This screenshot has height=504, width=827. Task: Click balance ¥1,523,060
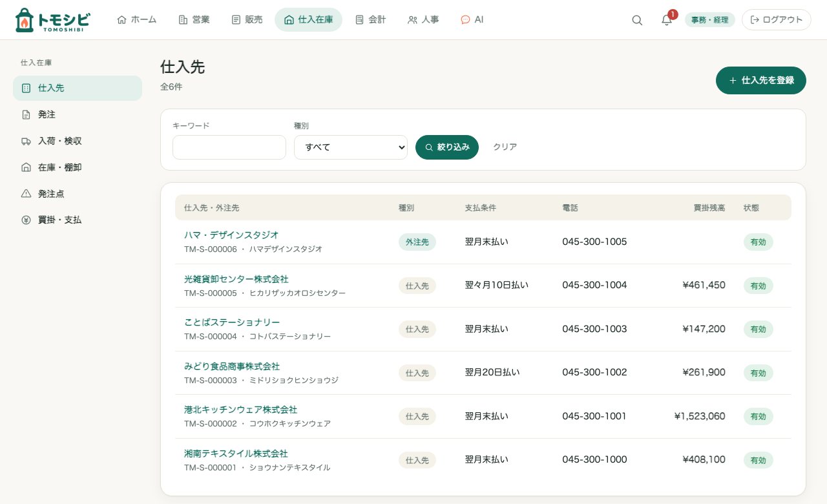[x=700, y=416]
